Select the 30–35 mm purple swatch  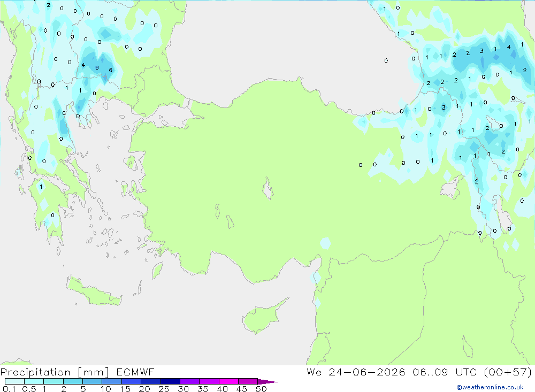pos(190,381)
